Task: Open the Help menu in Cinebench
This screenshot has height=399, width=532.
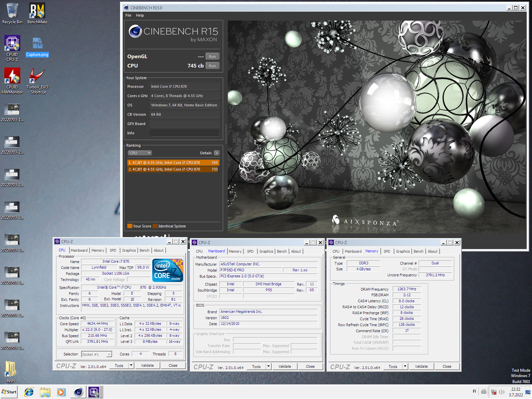Action: click(140, 15)
